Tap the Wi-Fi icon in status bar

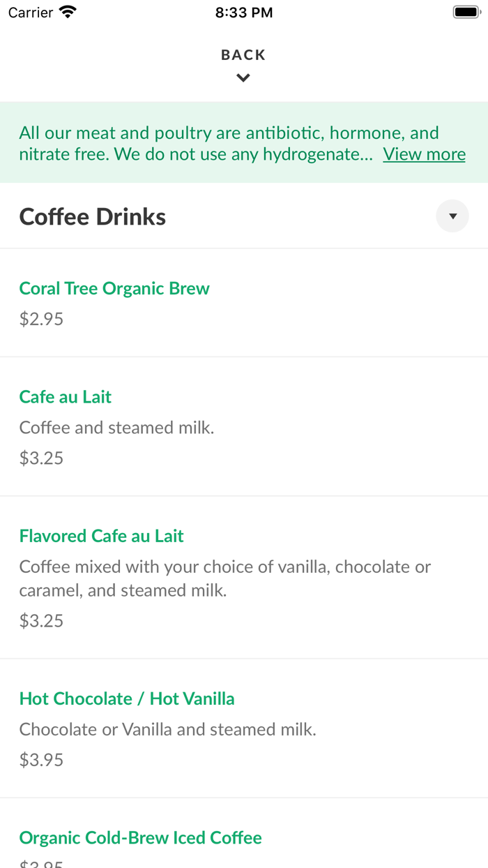(67, 11)
